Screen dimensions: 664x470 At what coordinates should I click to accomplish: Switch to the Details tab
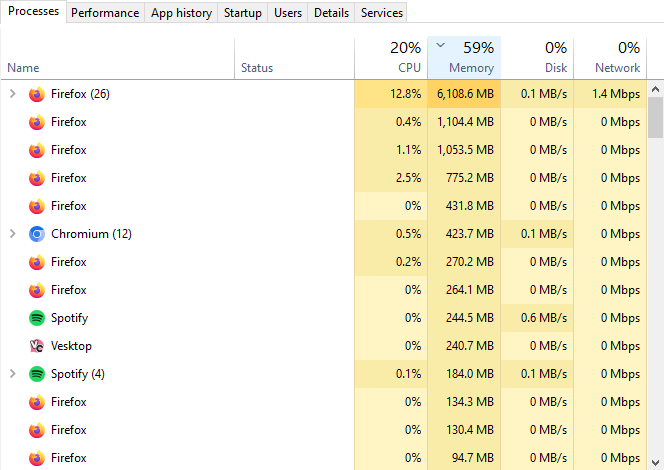pos(331,13)
